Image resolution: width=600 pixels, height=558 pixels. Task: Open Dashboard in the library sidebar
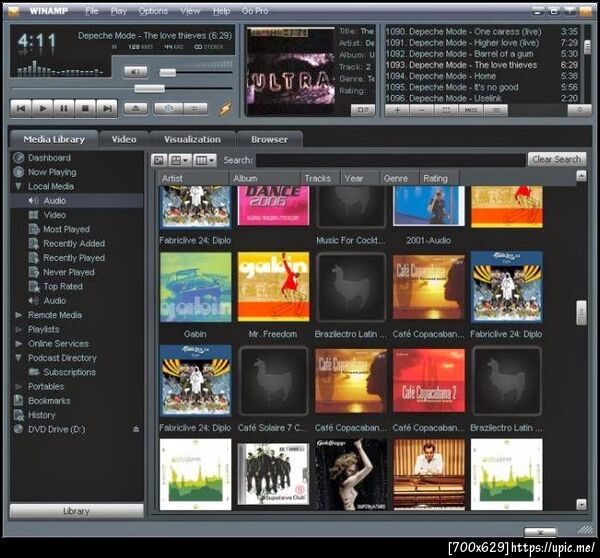click(49, 158)
